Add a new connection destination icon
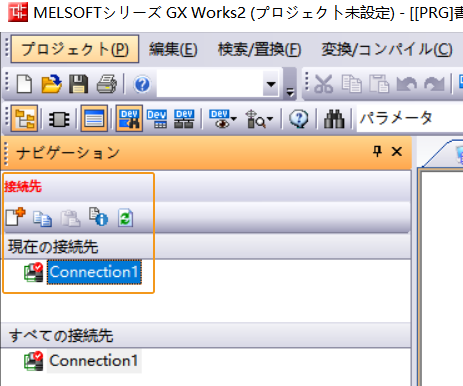 tap(15, 217)
